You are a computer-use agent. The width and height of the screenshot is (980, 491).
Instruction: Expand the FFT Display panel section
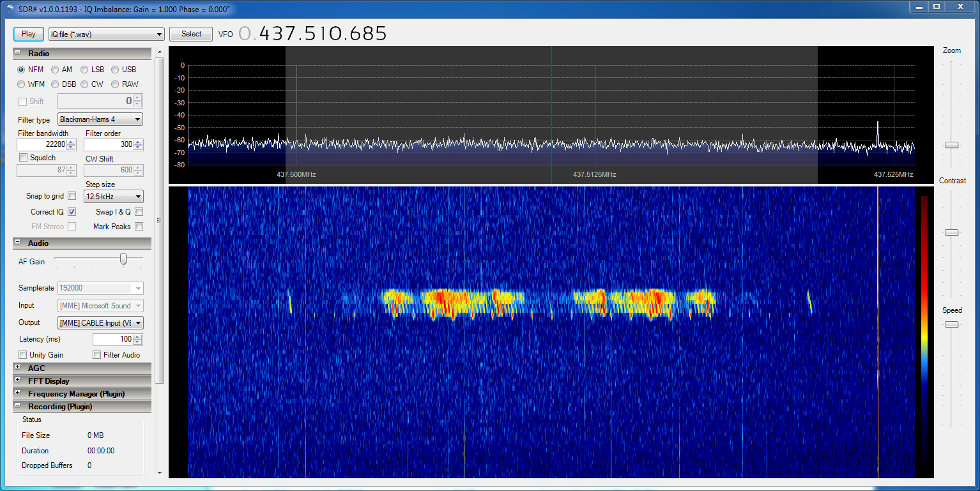point(18,381)
